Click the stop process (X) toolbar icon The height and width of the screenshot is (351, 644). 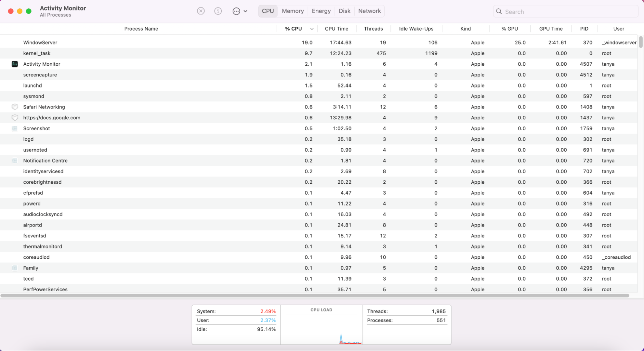coord(201,11)
